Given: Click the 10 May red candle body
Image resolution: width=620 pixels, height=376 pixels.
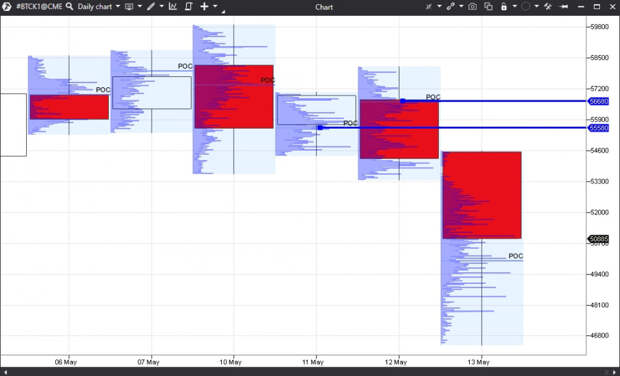Looking at the screenshot, I should (234, 96).
